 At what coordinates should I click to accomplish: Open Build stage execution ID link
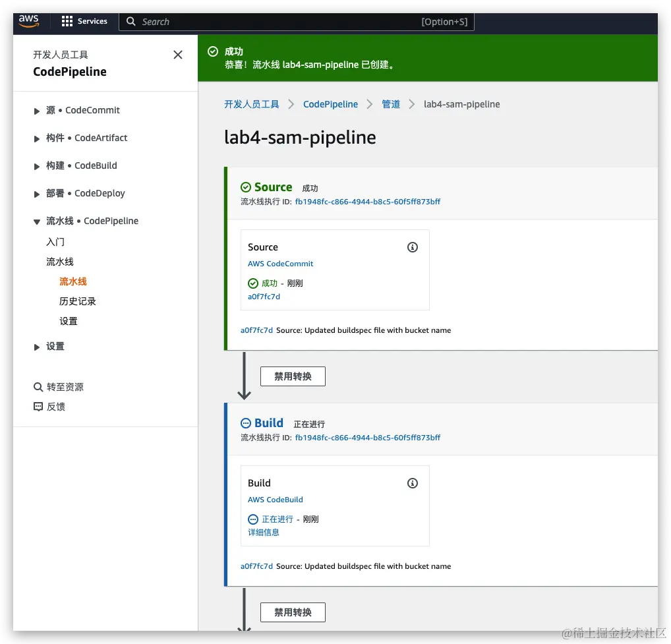368,437
